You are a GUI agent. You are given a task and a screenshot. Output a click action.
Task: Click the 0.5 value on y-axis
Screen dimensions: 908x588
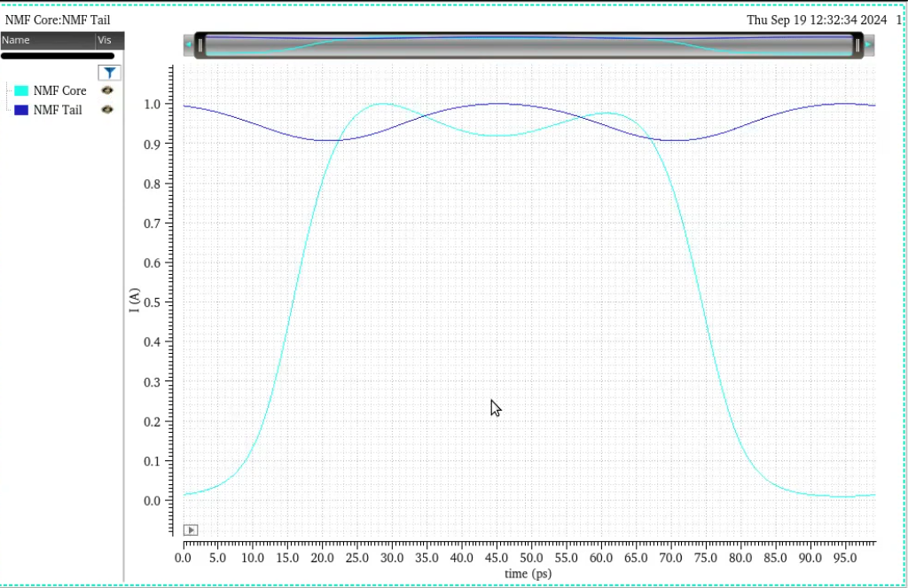click(x=152, y=302)
